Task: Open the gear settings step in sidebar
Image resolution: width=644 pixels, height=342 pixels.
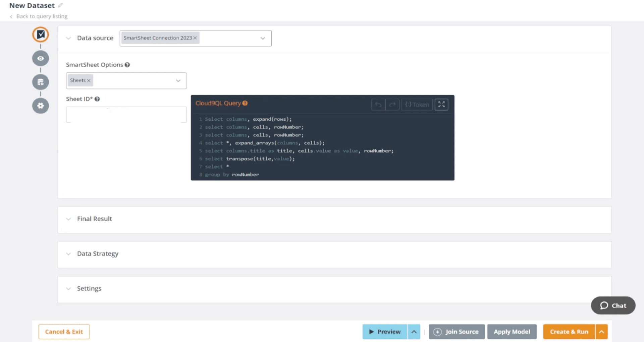Action: pyautogui.click(x=41, y=106)
